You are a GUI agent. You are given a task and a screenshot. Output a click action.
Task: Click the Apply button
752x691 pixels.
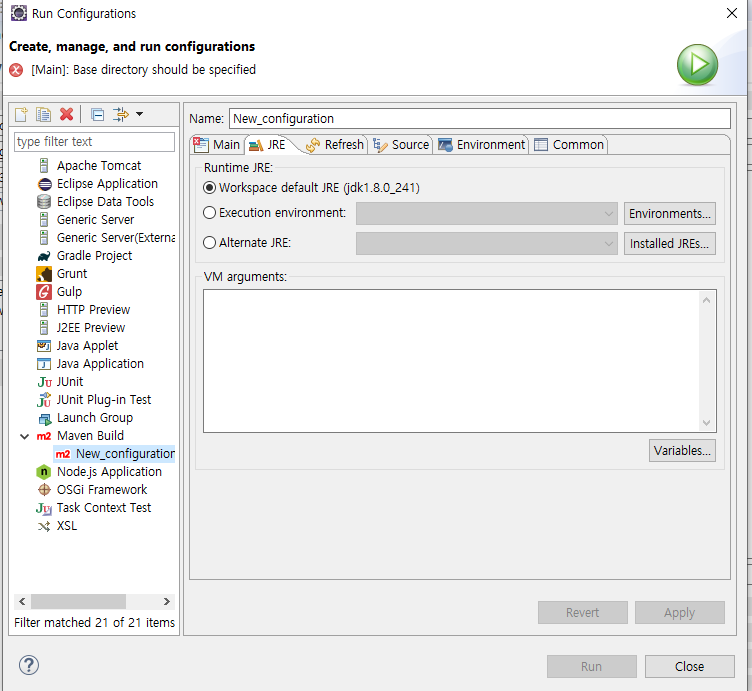point(680,613)
